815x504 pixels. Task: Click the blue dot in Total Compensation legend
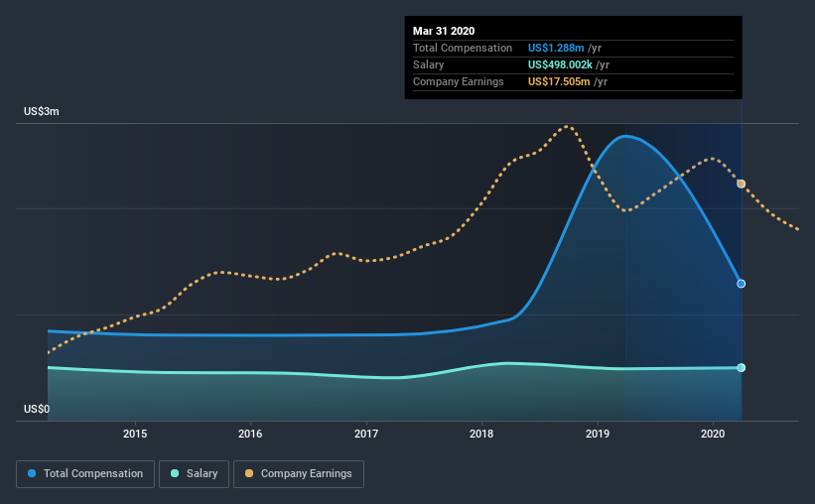(x=32, y=473)
